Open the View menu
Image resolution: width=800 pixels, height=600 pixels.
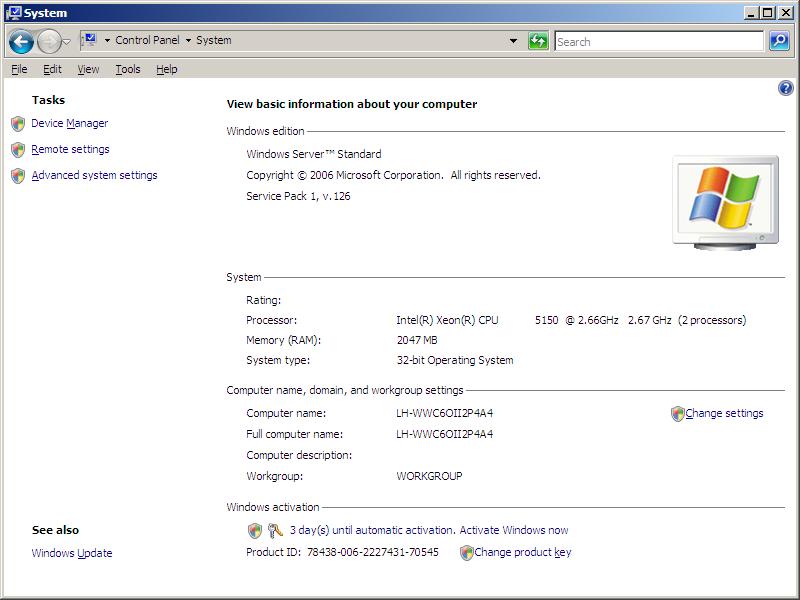tap(88, 69)
